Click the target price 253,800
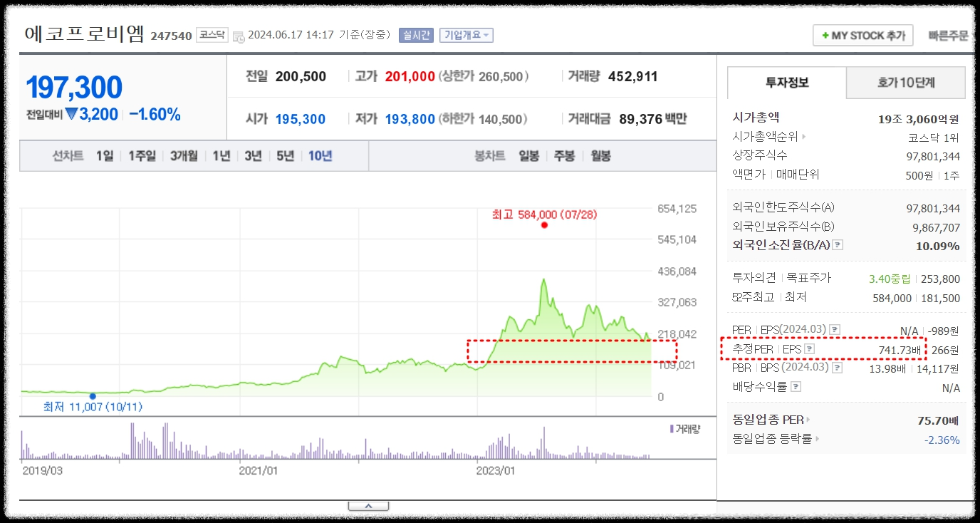 pyautogui.click(x=940, y=279)
